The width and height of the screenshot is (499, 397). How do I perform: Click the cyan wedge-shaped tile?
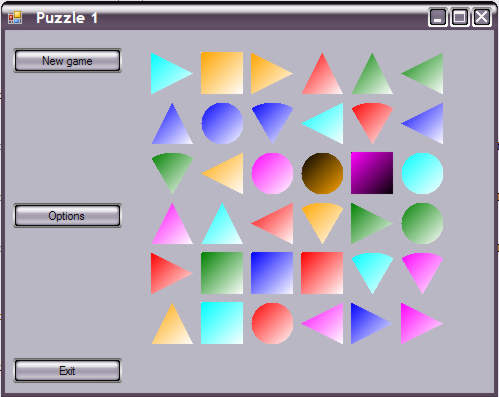[x=372, y=273]
